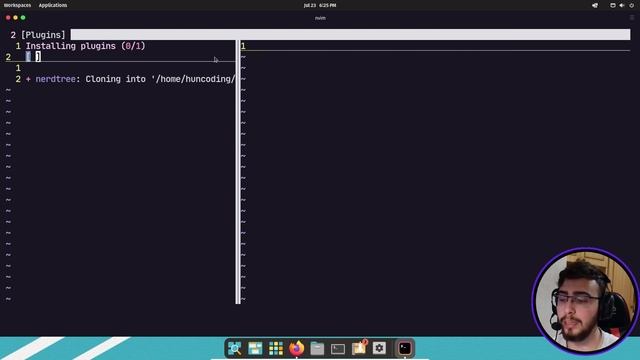Click the yellow minimize window button

point(16,18)
